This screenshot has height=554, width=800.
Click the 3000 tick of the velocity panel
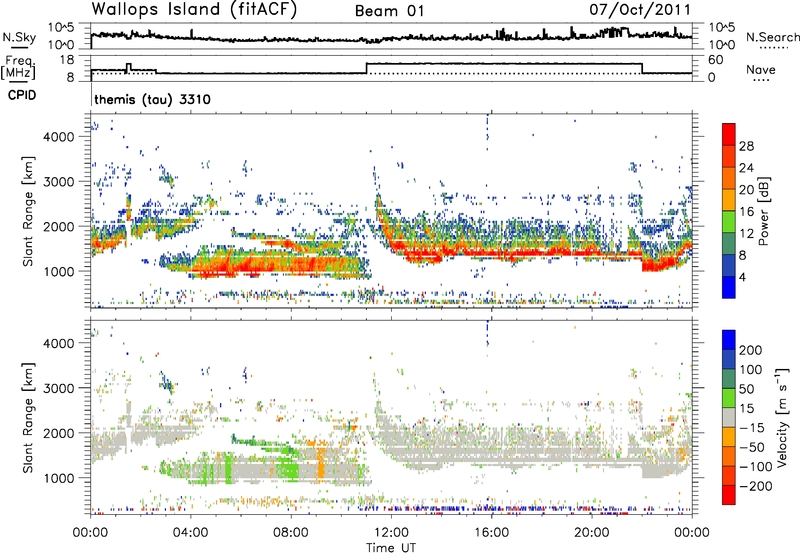pos(58,388)
